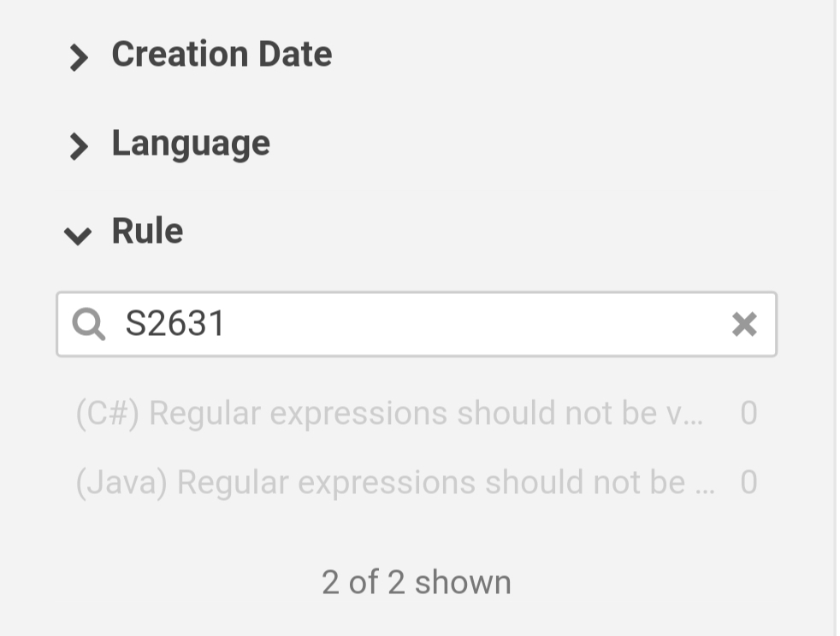840x636 pixels.
Task: Click the "(Java)" prefix of the second rule
Action: [x=122, y=483]
